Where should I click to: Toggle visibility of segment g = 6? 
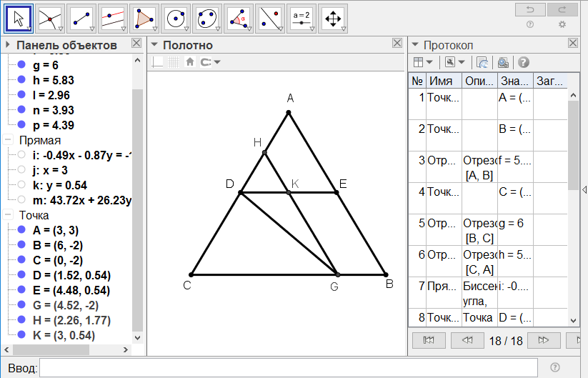(22, 65)
